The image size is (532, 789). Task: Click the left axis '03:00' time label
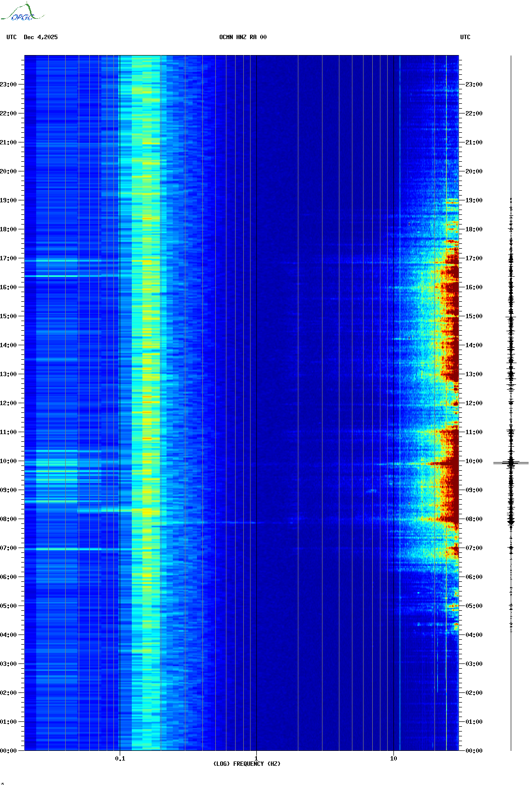point(8,664)
